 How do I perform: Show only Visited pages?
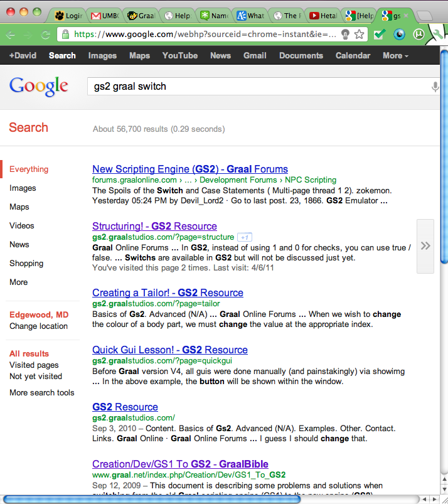point(34,365)
